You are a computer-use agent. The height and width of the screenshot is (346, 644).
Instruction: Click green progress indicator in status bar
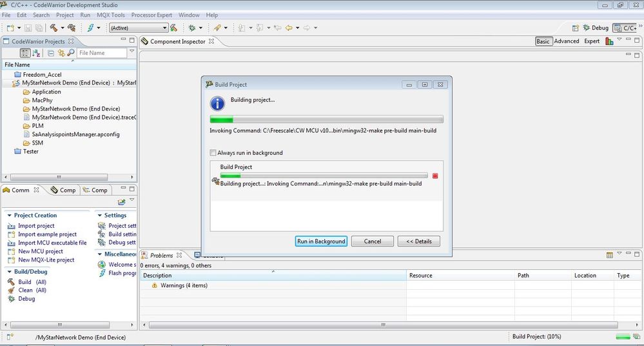click(x=623, y=337)
